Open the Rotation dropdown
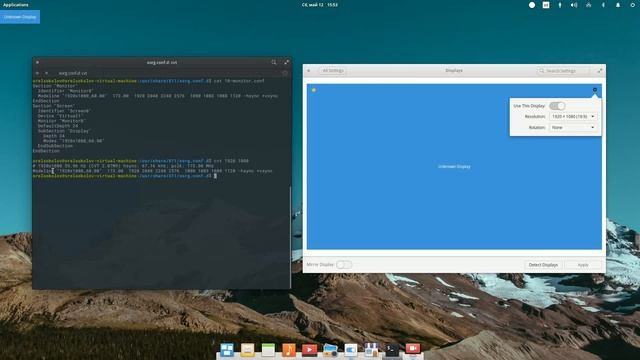640x360 pixels. pos(573,128)
